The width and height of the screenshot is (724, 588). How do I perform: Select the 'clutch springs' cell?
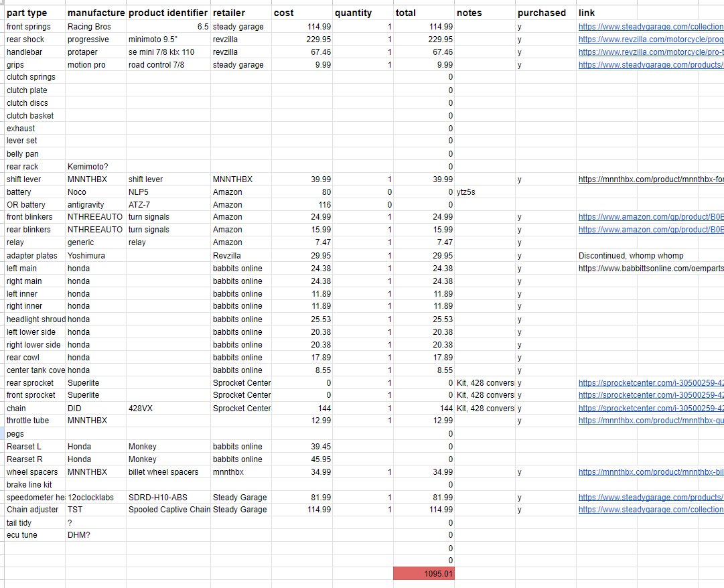[35, 77]
